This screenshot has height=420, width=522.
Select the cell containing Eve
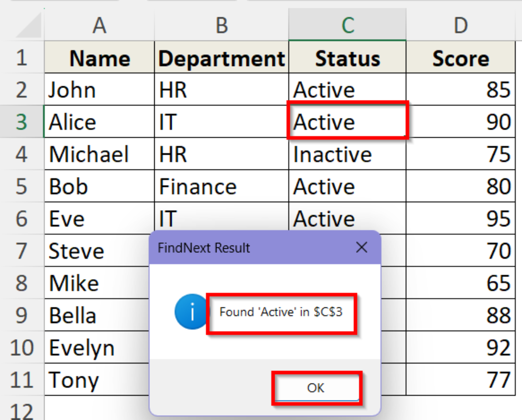(99, 218)
